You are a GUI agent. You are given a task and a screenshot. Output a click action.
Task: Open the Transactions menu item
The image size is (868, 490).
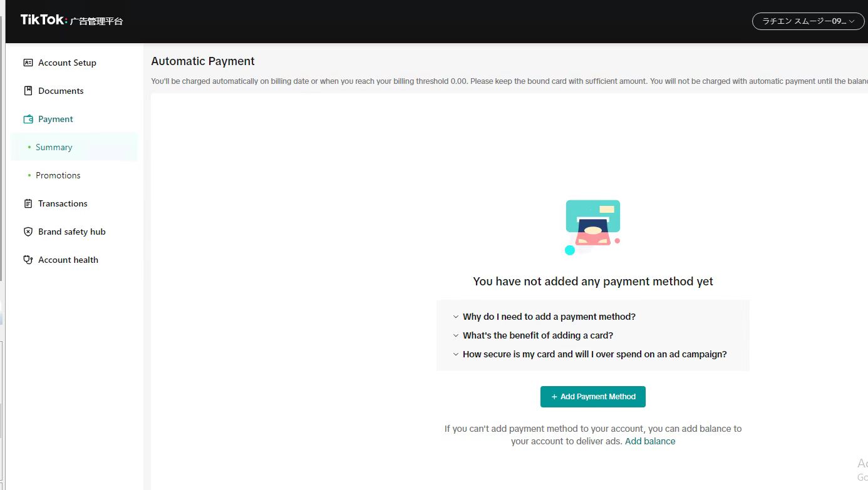63,203
